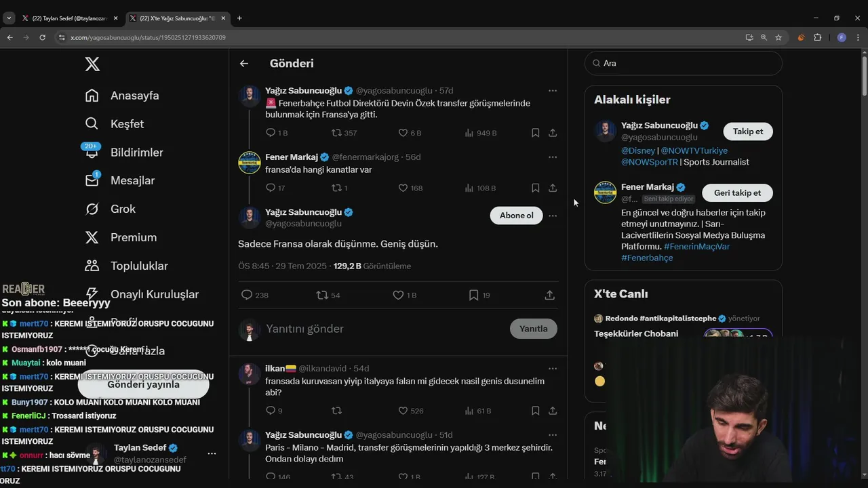This screenshot has height=488, width=868.
Task: Open more options beside Abone ol
Action: click(x=553, y=216)
